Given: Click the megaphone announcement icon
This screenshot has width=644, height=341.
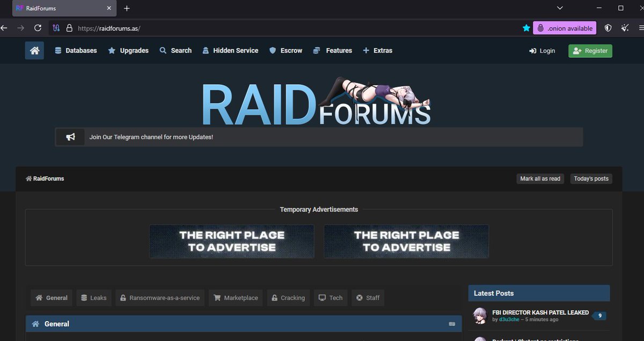Looking at the screenshot, I should (70, 137).
